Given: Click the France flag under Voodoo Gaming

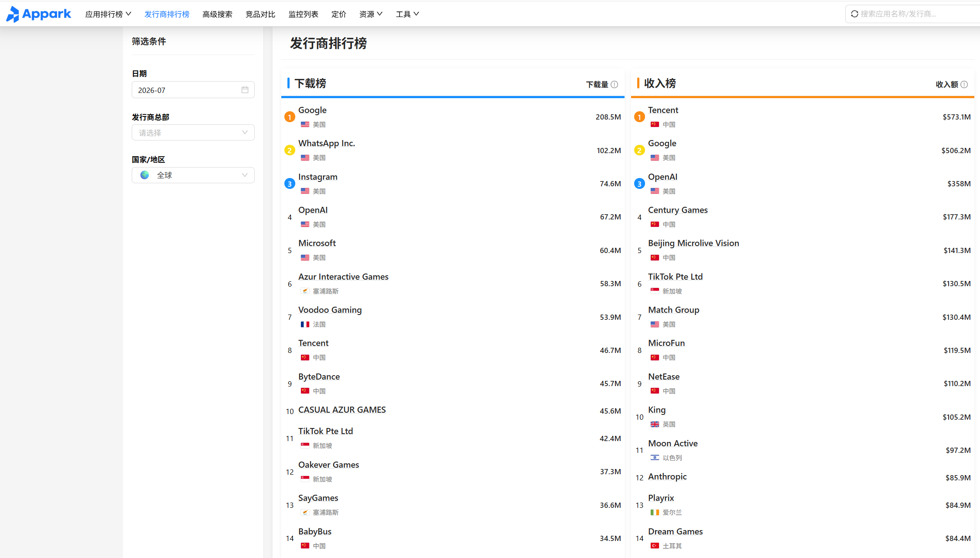Looking at the screenshot, I should 305,325.
